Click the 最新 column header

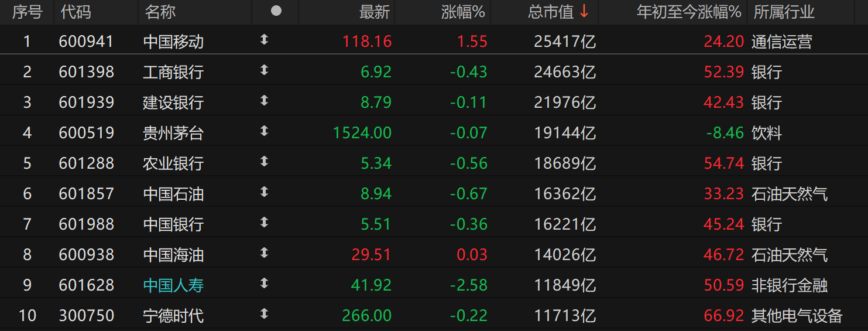click(375, 12)
